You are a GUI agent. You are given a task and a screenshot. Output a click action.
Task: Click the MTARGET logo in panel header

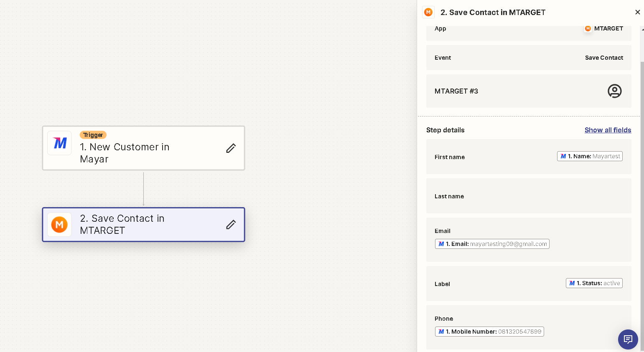pos(428,12)
